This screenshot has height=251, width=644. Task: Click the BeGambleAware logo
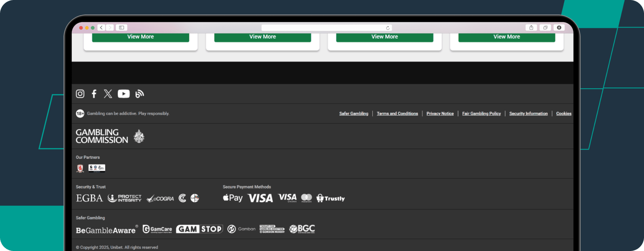point(107,230)
